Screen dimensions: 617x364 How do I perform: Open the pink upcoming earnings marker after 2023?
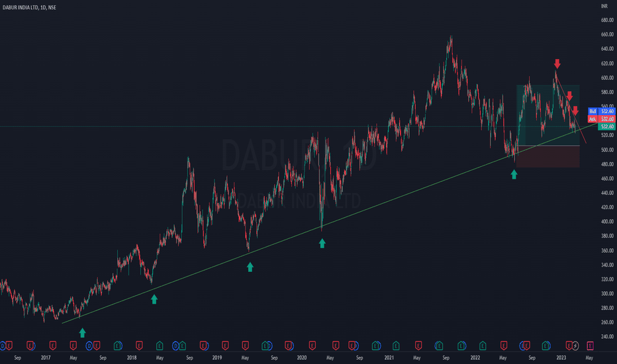[x=591, y=345]
